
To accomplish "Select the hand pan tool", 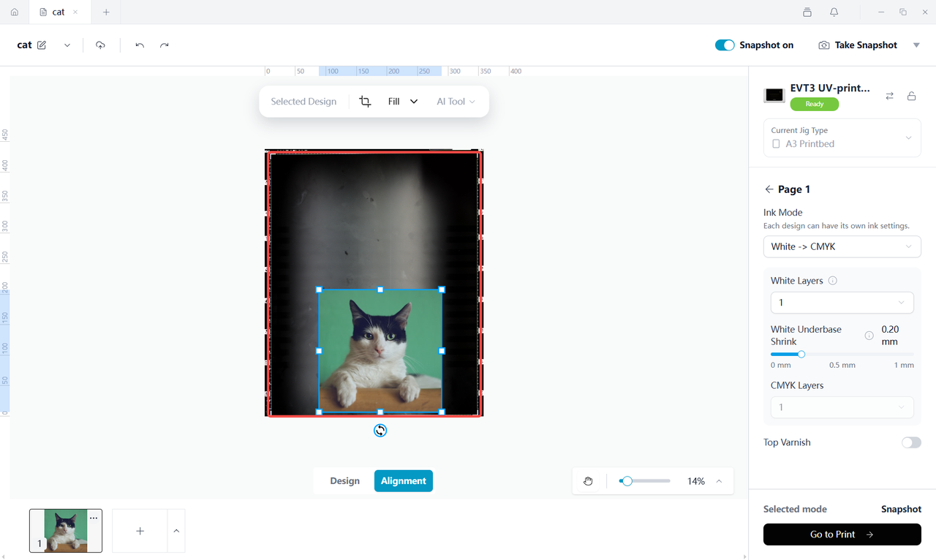I will point(588,481).
